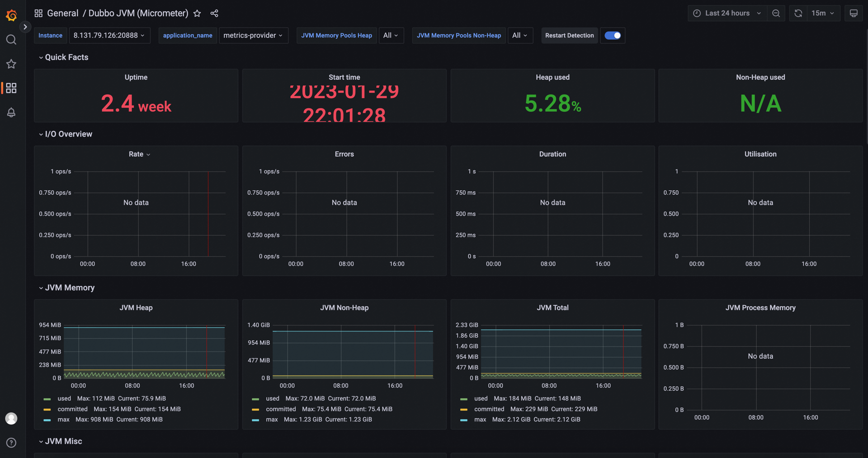Click the share dashboard icon
This screenshot has height=458, width=868.
tap(214, 14)
